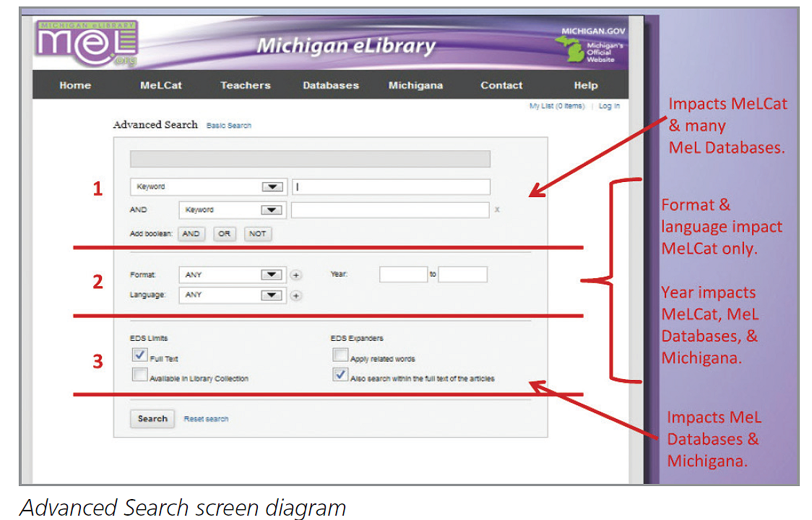Click the EDS Limits label
Screen dimensions: 812x520
149,338
